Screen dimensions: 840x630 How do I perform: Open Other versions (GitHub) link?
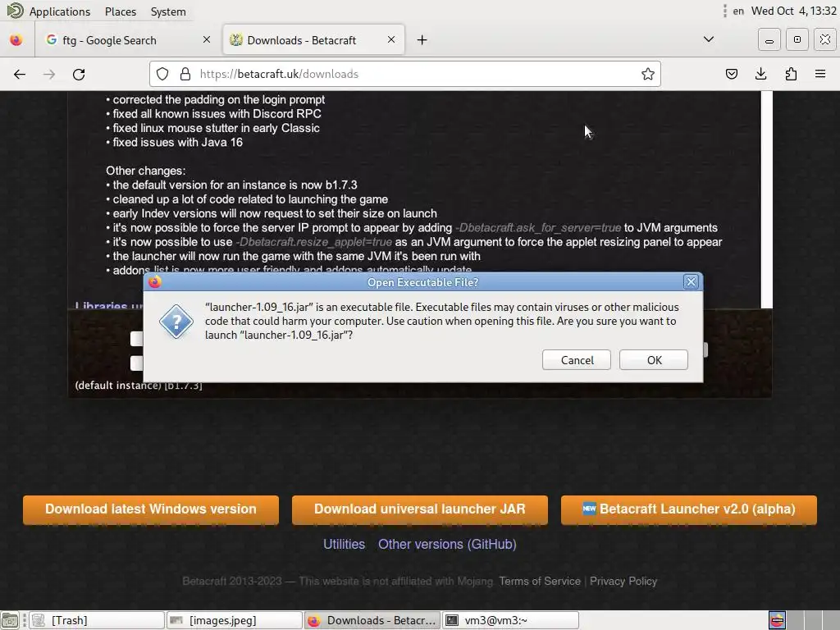click(x=447, y=545)
